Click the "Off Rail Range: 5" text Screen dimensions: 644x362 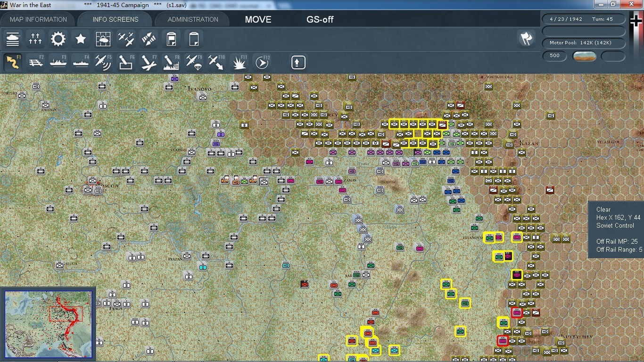coord(619,249)
